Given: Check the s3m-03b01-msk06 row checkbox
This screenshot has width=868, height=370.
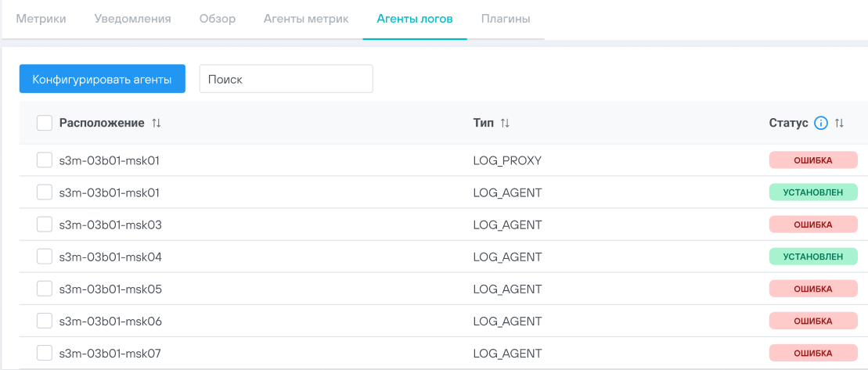Looking at the screenshot, I should [45, 321].
